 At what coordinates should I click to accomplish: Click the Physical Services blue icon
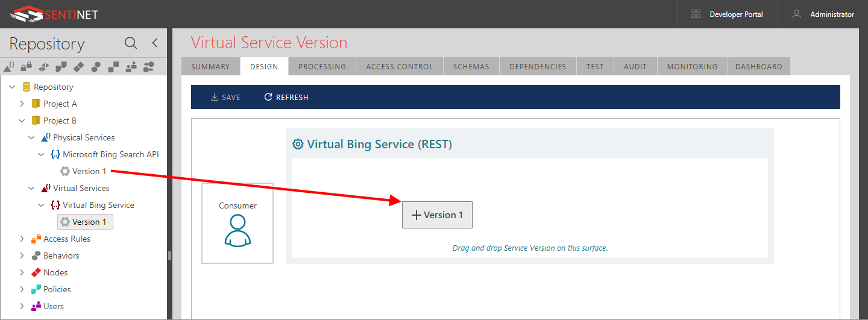(46, 137)
